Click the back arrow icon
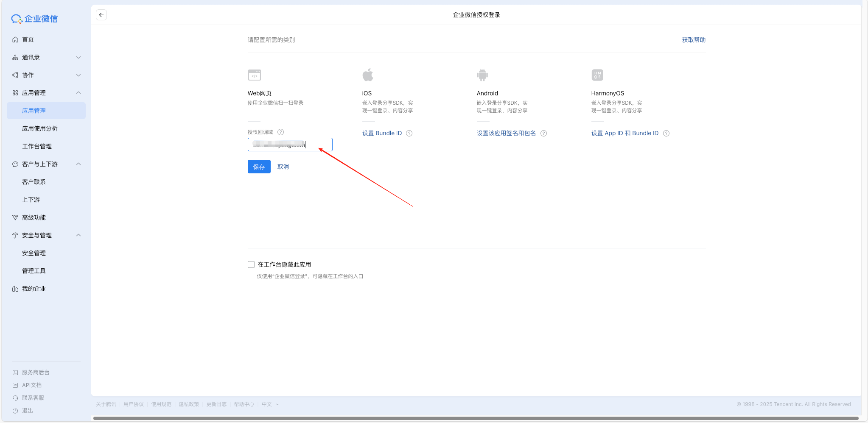The width and height of the screenshot is (868, 423). point(101,15)
